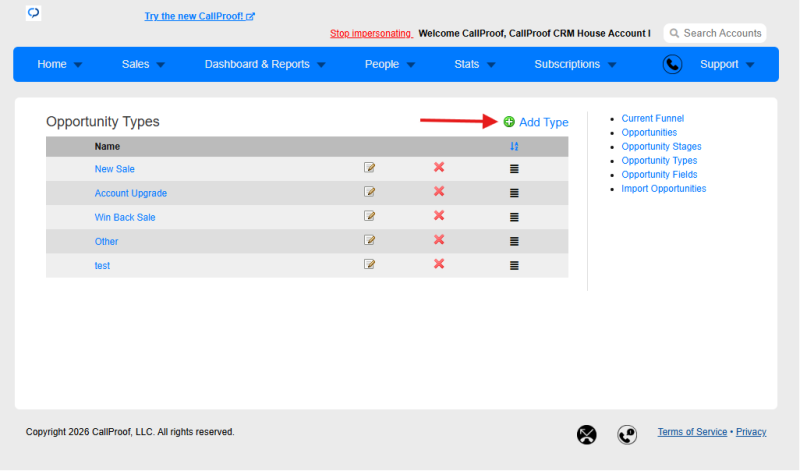Click the Opportunity Types page heading
Viewport: 800px width, 471px height.
coord(103,121)
